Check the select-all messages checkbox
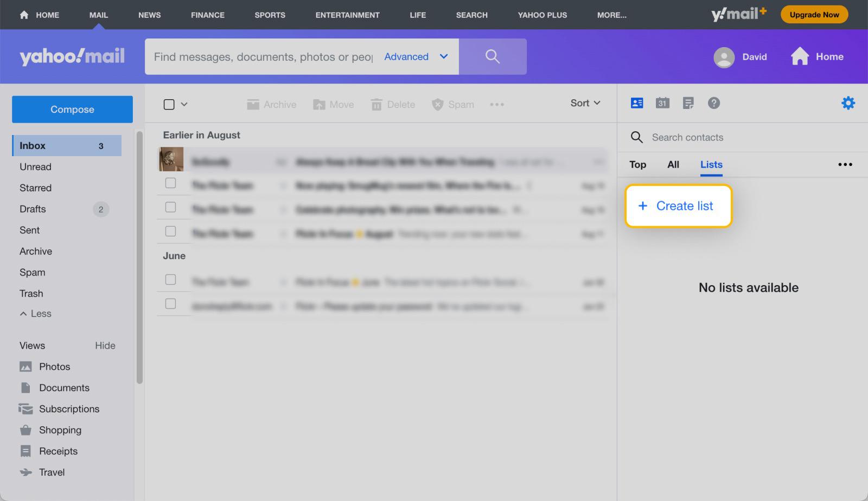 [169, 104]
